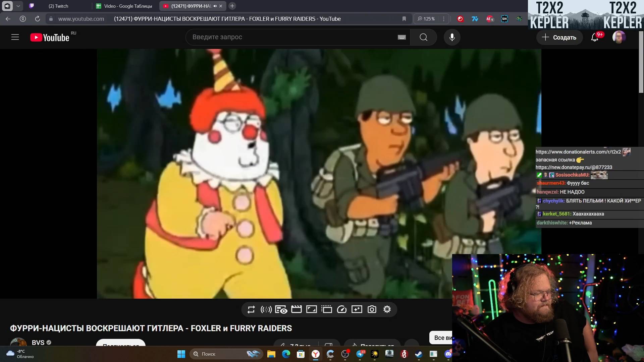Open Telegram from taskbar
Image resolution: width=644 pixels, height=362 pixels.
tap(360, 354)
